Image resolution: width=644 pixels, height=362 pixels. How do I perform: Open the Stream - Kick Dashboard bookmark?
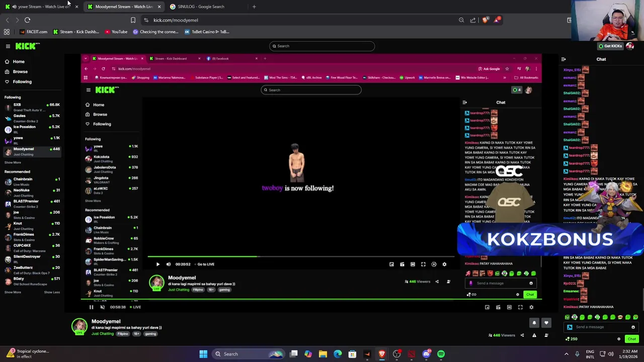(76, 32)
